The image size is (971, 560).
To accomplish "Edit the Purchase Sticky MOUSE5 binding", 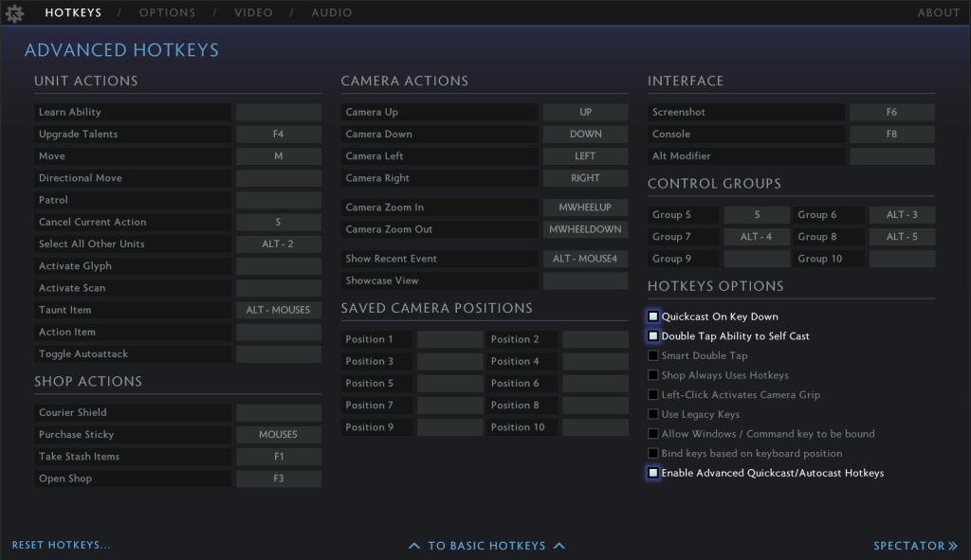I will 278,435.
